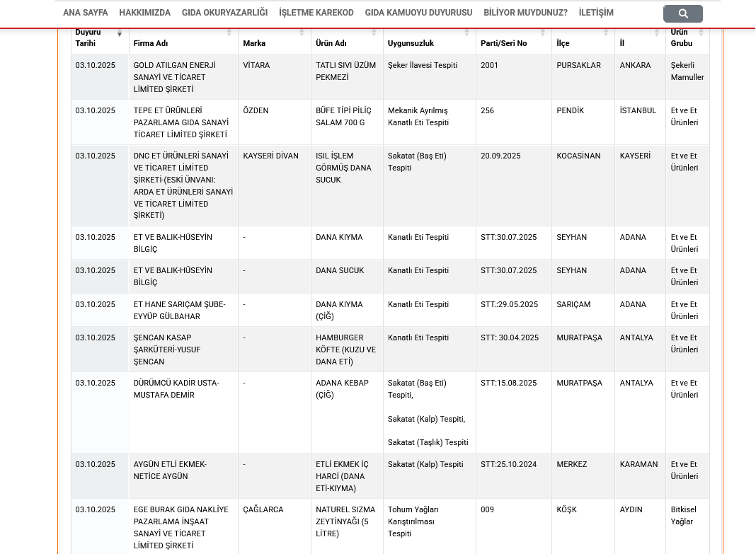Open the ANA SAYFA menu item

[86, 13]
